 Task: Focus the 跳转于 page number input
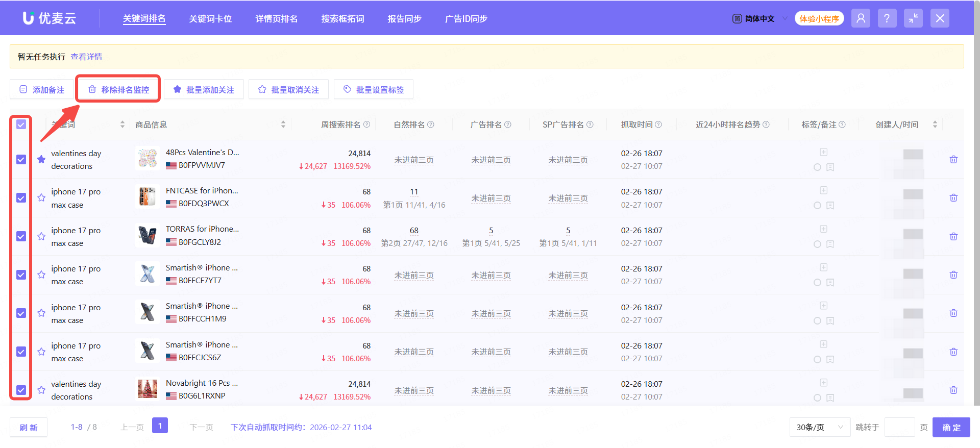899,427
